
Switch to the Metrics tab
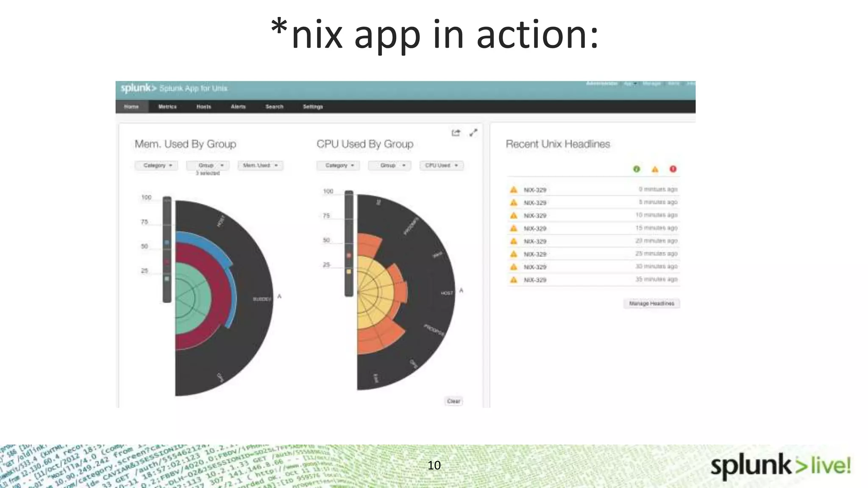(x=167, y=107)
